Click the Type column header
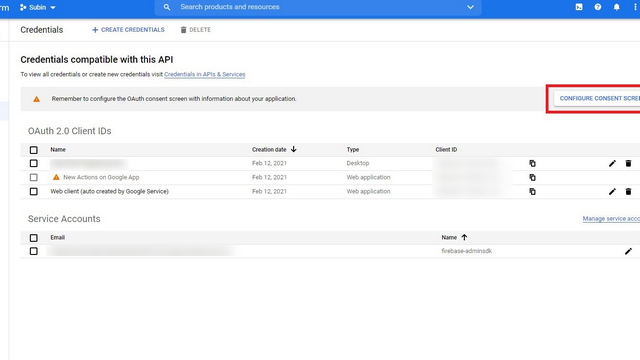This screenshot has width=640, height=360. point(353,149)
